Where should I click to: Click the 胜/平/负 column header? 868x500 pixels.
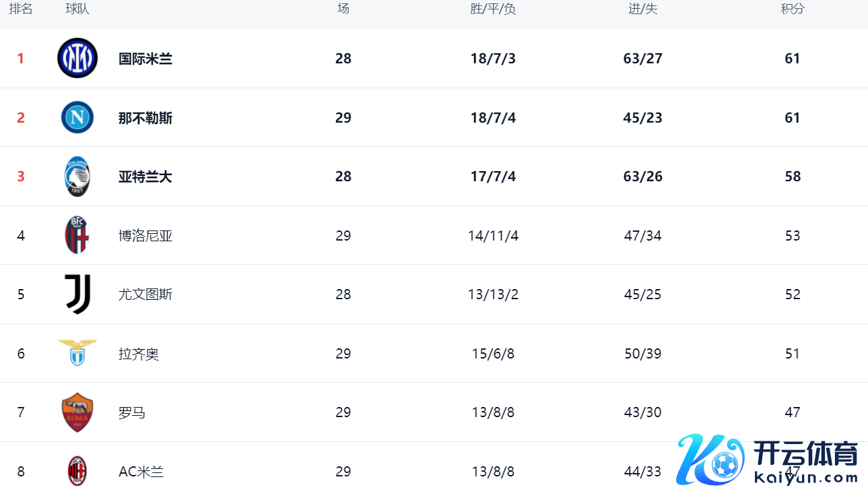pyautogui.click(x=493, y=9)
